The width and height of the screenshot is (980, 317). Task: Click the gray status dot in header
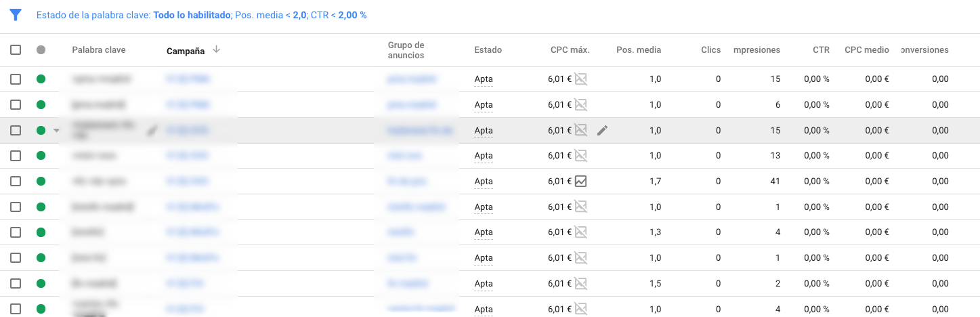point(41,49)
